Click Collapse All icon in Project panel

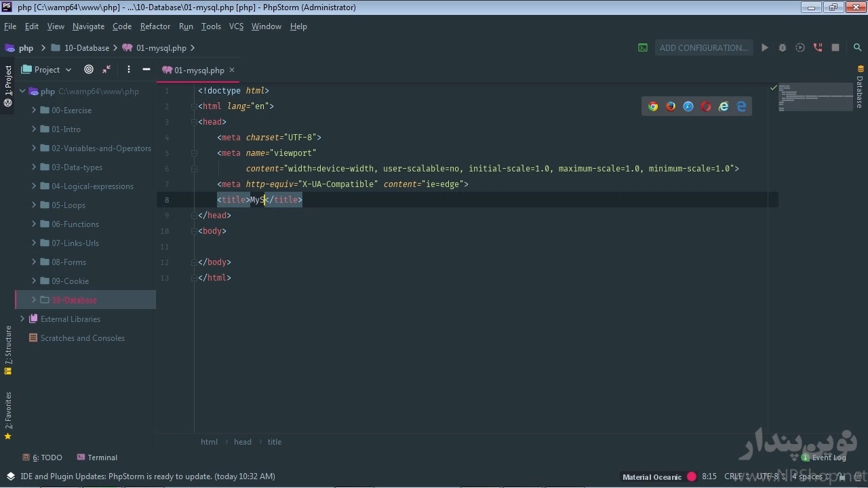click(106, 69)
